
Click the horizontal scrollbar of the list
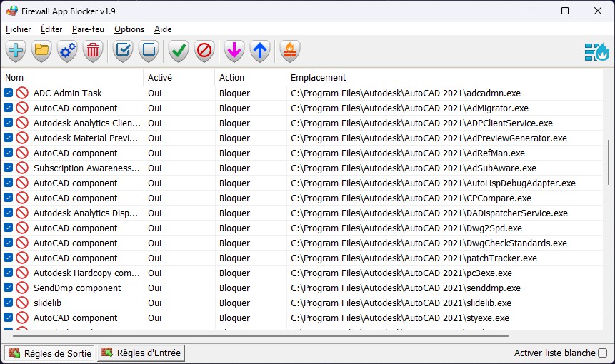(261, 335)
